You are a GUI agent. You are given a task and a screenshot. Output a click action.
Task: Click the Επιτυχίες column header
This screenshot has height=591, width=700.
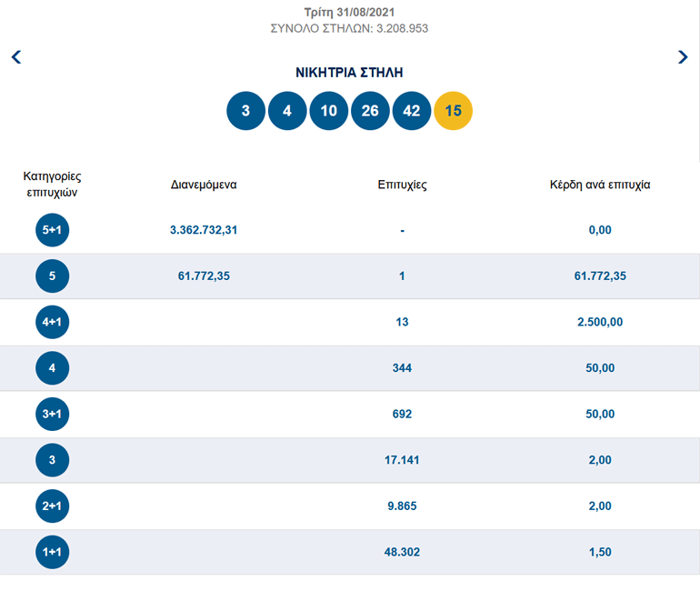click(402, 185)
